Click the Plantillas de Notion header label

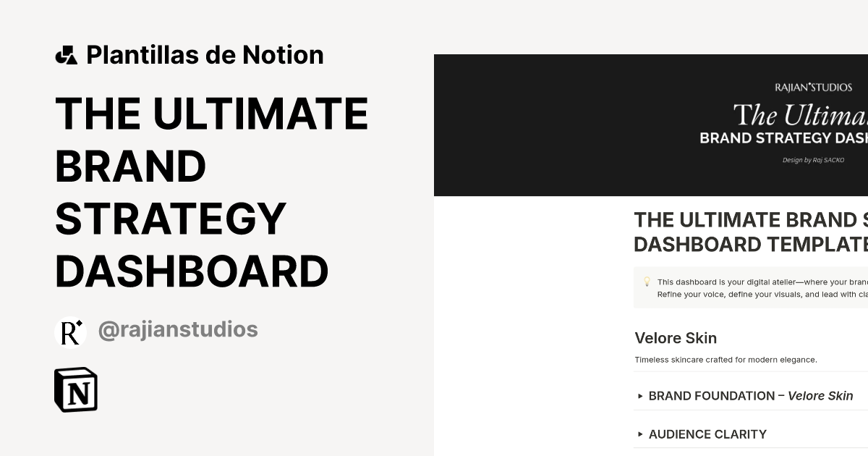click(205, 54)
